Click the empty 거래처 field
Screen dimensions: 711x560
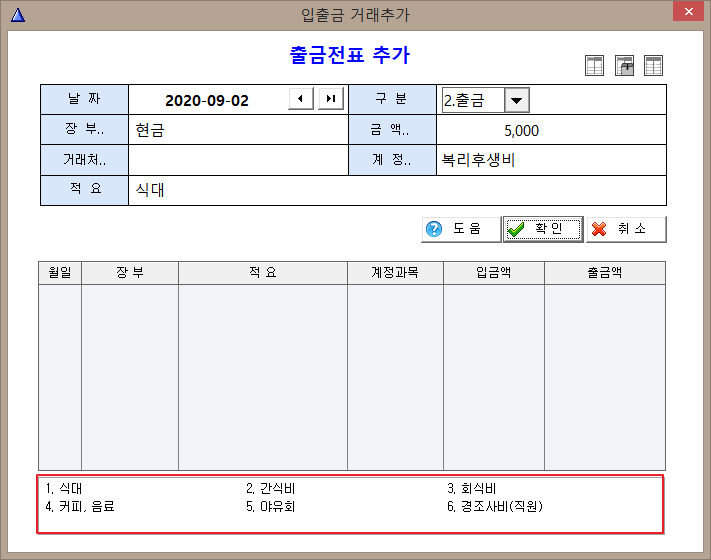point(238,160)
